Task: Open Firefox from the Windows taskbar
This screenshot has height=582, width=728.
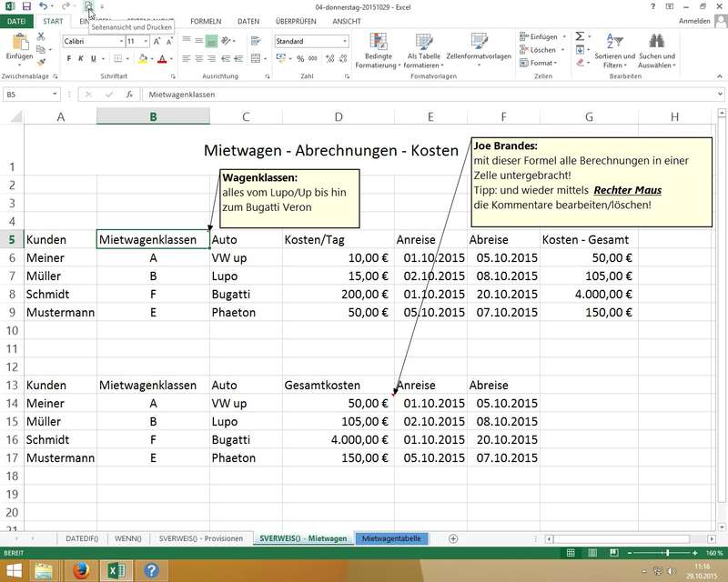Action: point(80,571)
